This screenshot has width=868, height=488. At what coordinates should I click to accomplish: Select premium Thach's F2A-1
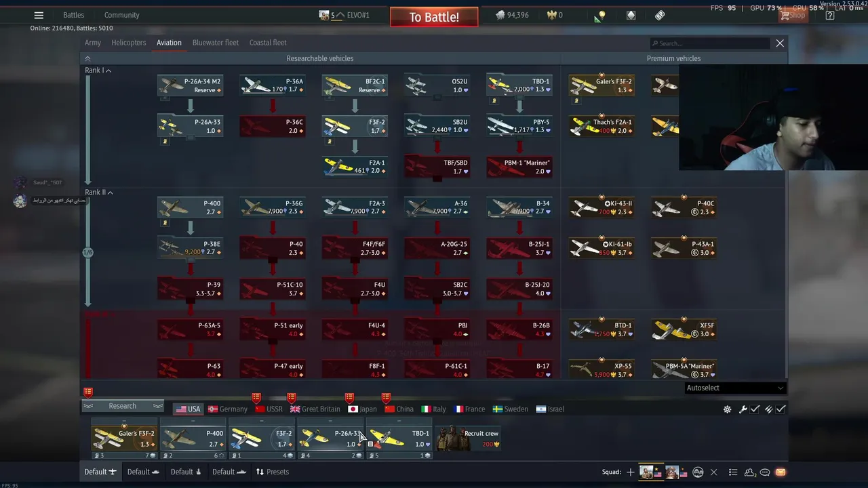point(601,126)
